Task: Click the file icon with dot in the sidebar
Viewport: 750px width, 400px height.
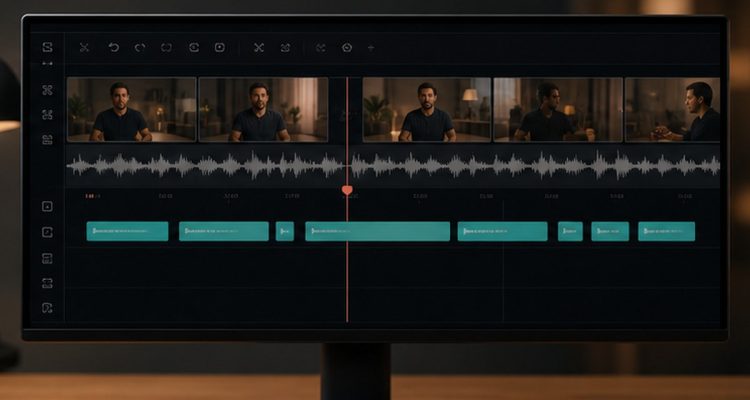Action: click(x=47, y=308)
